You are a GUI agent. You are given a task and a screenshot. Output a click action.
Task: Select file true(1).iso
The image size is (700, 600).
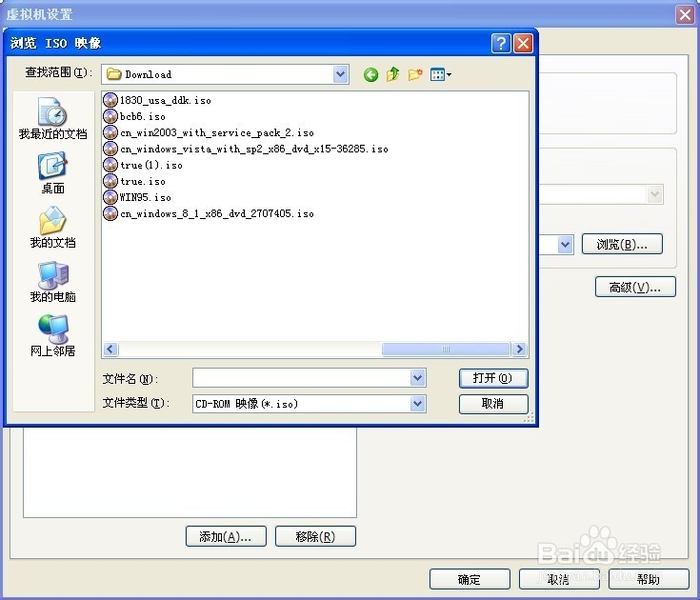[x=143, y=165]
